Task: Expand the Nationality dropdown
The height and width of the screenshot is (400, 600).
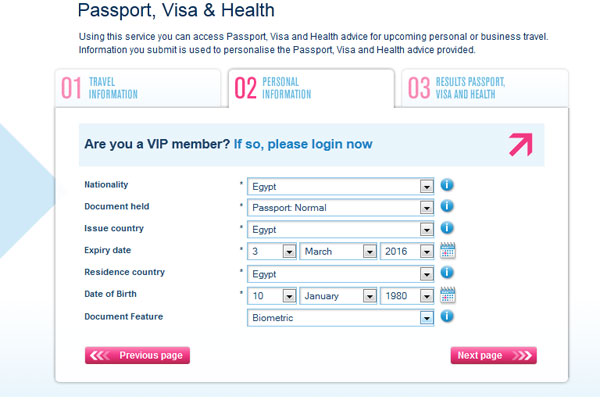Action: click(427, 186)
